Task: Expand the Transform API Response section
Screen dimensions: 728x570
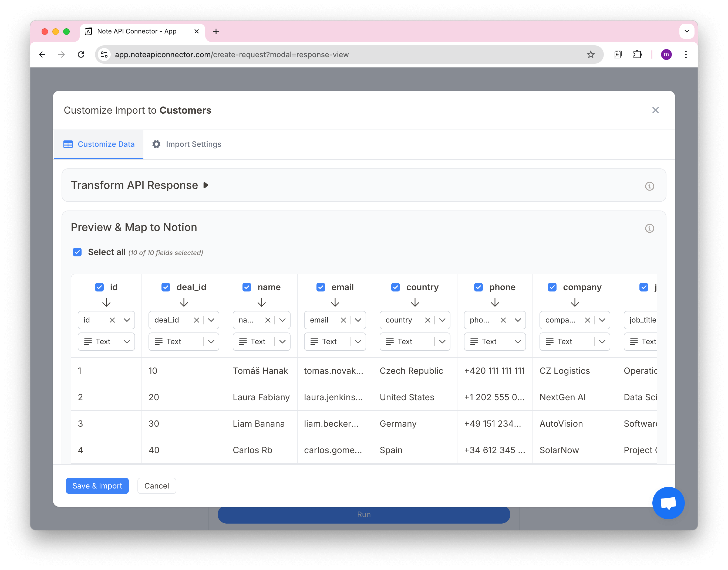Action: (206, 185)
